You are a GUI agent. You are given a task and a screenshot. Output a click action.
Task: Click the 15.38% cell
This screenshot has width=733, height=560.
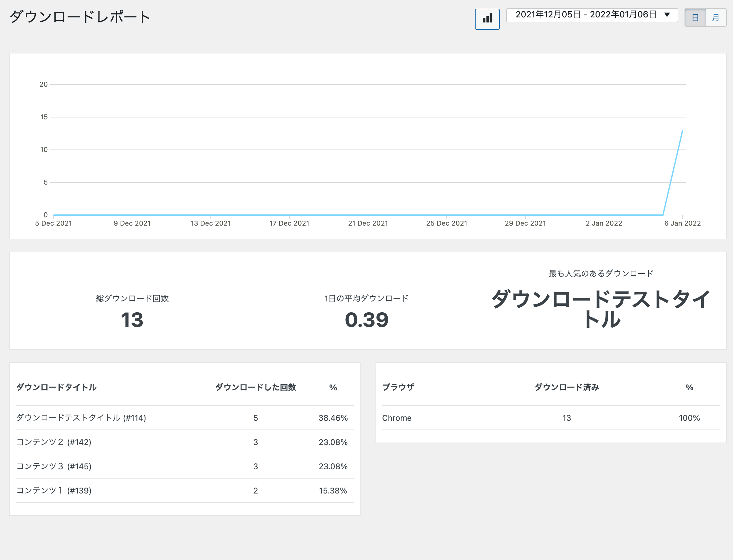333,491
